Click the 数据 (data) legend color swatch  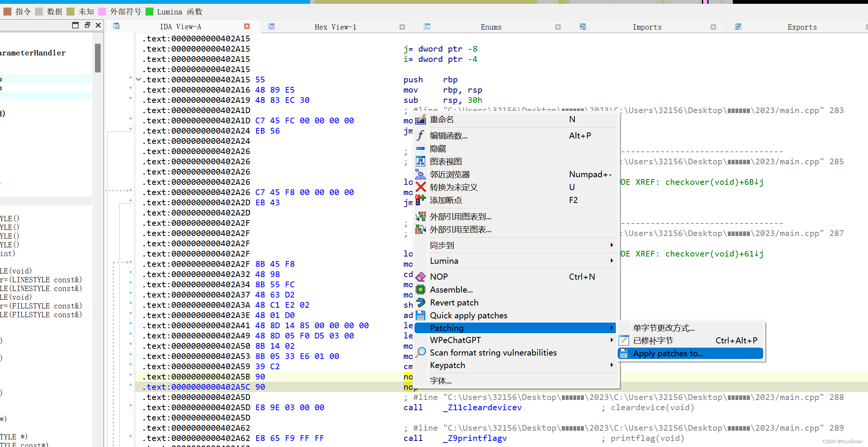39,12
